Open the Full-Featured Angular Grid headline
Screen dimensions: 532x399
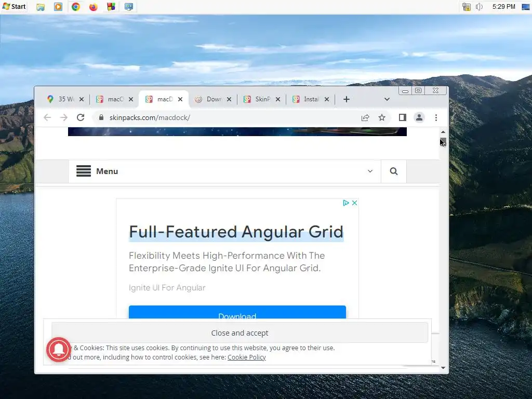[236, 232]
